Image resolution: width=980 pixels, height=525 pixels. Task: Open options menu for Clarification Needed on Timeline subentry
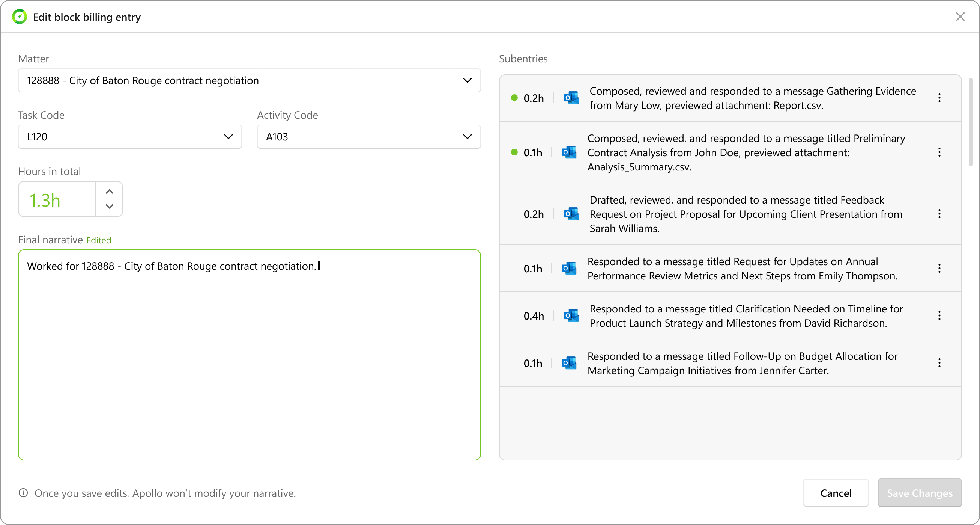tap(939, 315)
